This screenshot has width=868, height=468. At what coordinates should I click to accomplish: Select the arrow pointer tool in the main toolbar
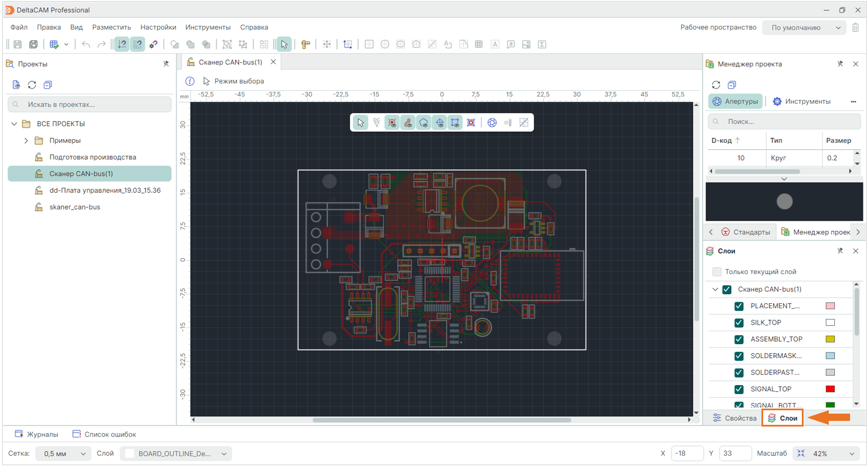(x=284, y=44)
